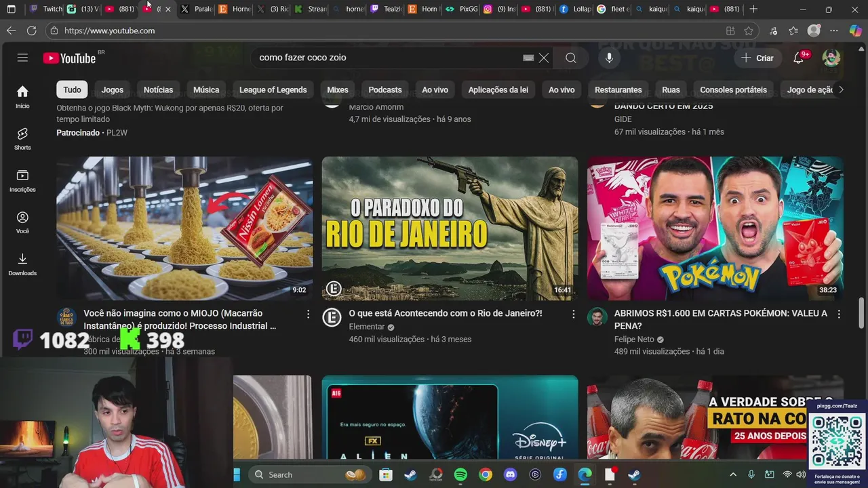Switch to the Lollap Facebook browser tab
The width and height of the screenshot is (868, 488).
(x=575, y=9)
